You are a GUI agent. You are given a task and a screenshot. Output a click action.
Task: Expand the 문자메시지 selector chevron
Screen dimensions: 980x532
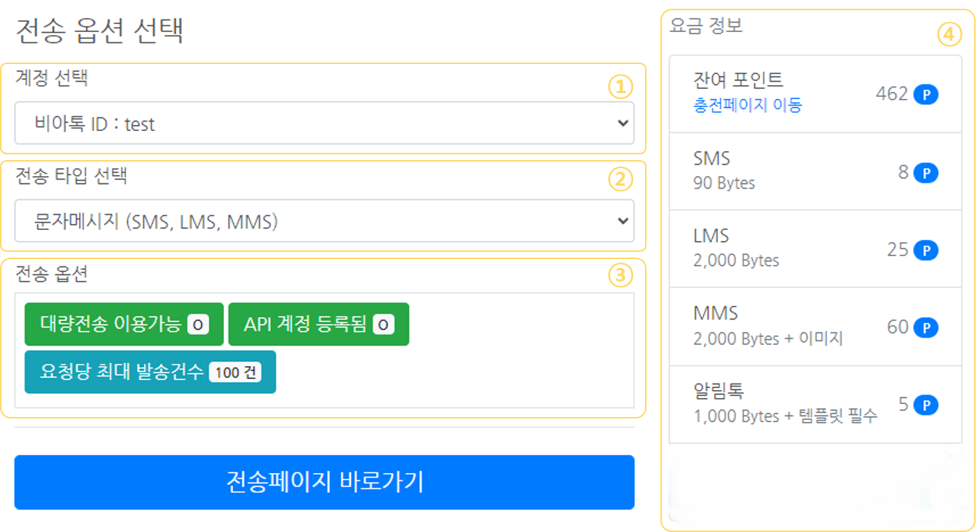(623, 221)
